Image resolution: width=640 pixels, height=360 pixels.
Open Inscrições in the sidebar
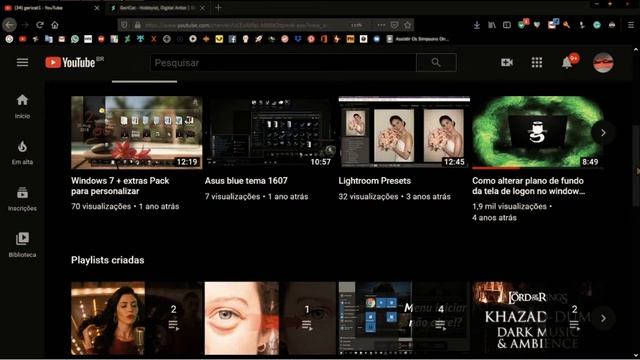click(x=22, y=199)
